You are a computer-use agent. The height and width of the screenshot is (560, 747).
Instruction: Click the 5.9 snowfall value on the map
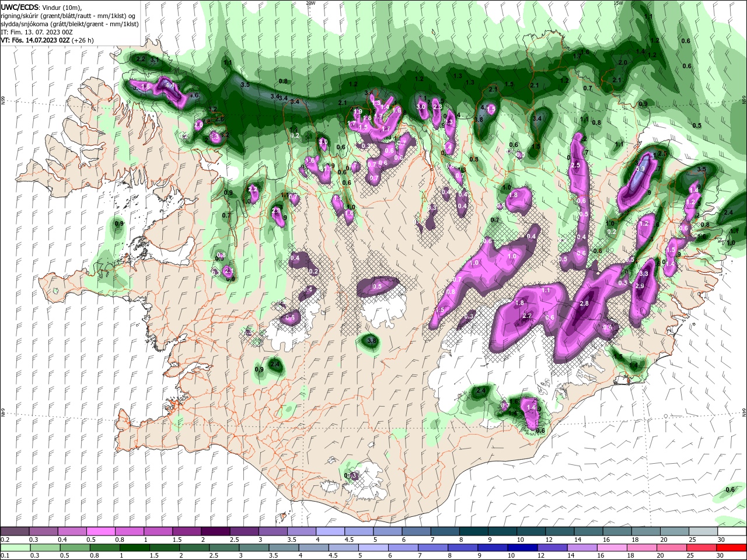(640, 169)
